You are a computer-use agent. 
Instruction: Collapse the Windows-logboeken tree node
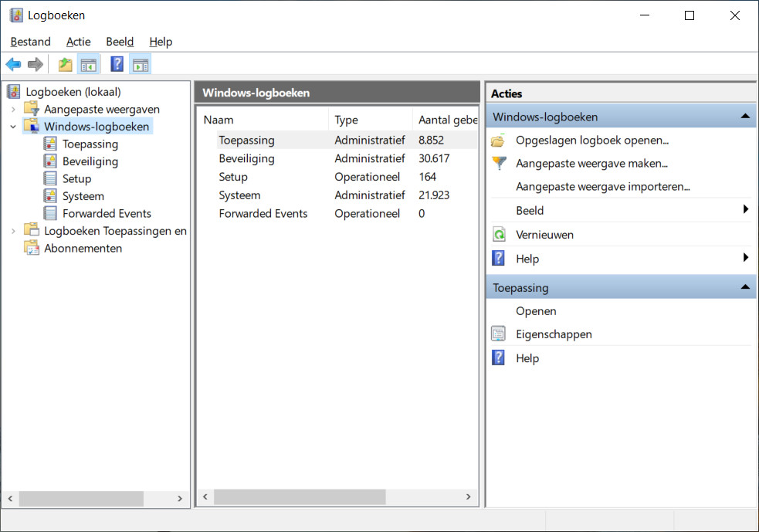tap(13, 127)
